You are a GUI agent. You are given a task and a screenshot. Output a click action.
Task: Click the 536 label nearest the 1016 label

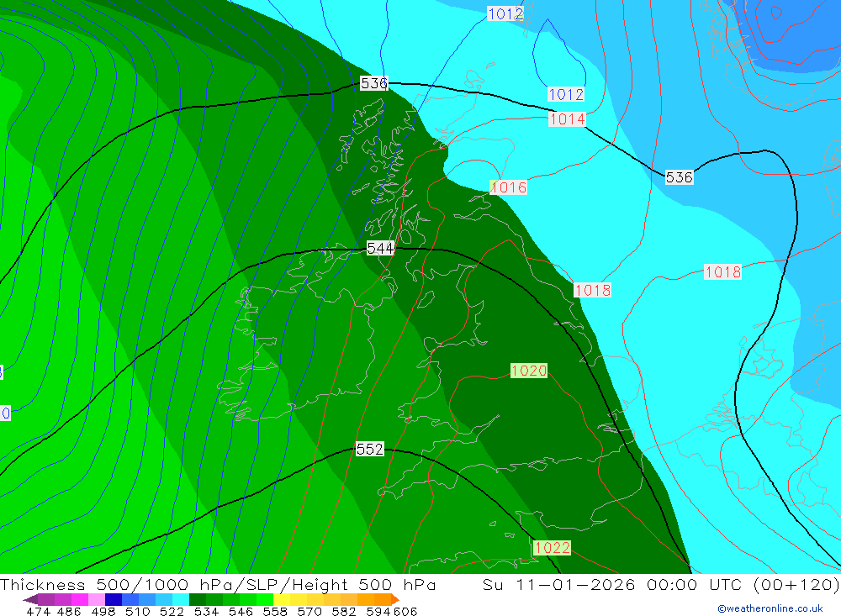(x=679, y=177)
